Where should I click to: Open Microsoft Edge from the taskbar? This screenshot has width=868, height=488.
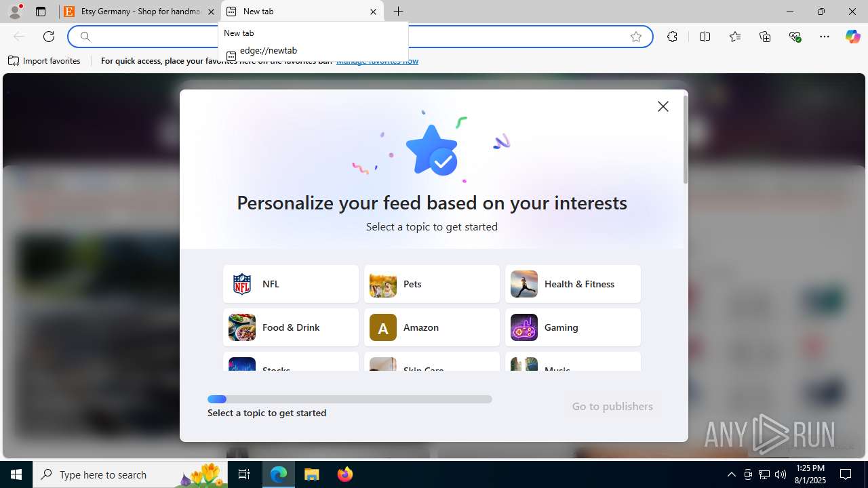click(279, 474)
